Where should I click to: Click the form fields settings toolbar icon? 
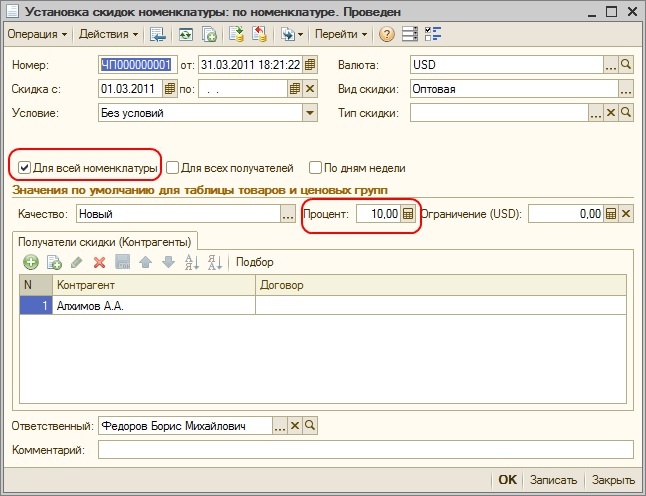click(x=410, y=34)
